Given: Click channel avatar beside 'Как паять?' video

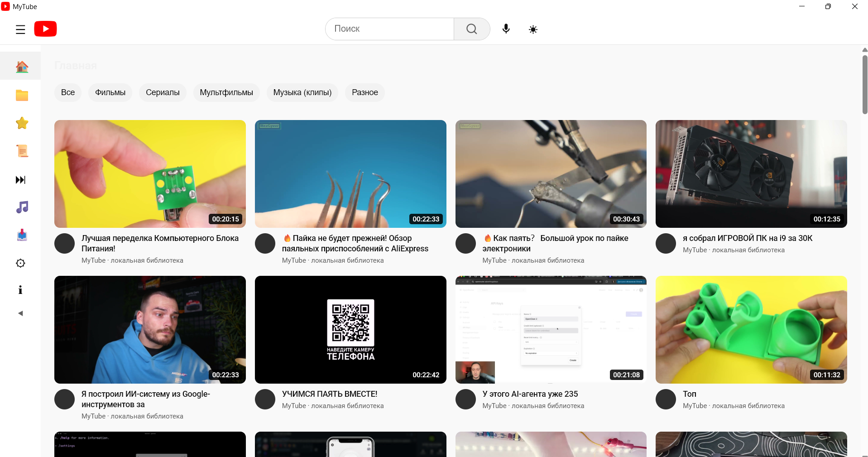Looking at the screenshot, I should (x=465, y=244).
